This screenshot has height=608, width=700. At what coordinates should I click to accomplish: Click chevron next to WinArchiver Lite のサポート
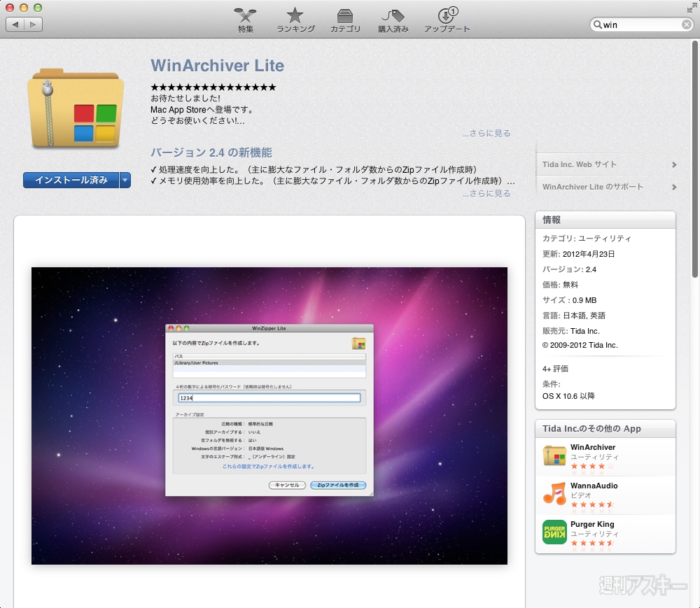point(674,187)
